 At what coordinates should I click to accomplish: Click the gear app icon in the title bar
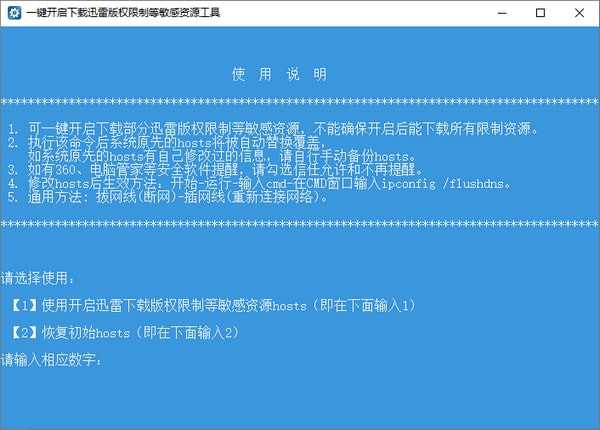point(15,13)
